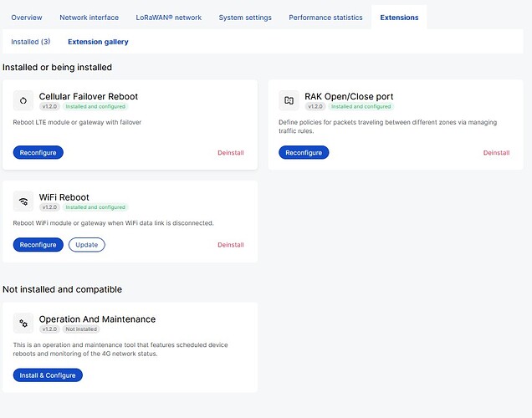Reconfigure the WiFi Reboot extension
Viewport: 532px width, 418px height.
click(x=38, y=245)
